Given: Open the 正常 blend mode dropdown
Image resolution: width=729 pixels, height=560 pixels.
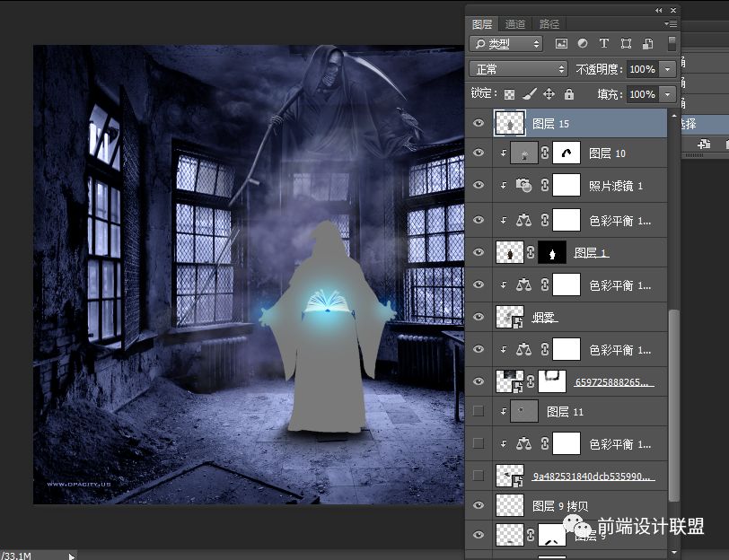Looking at the screenshot, I should 518,69.
